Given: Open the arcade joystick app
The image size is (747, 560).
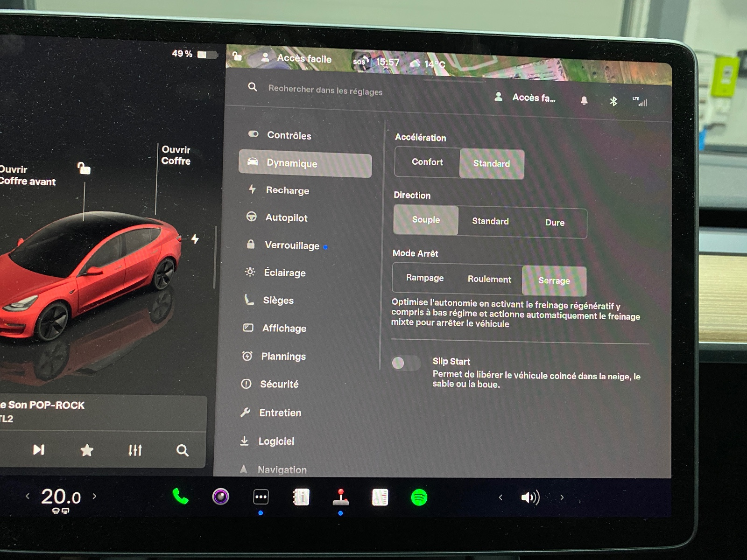Looking at the screenshot, I should click(341, 497).
